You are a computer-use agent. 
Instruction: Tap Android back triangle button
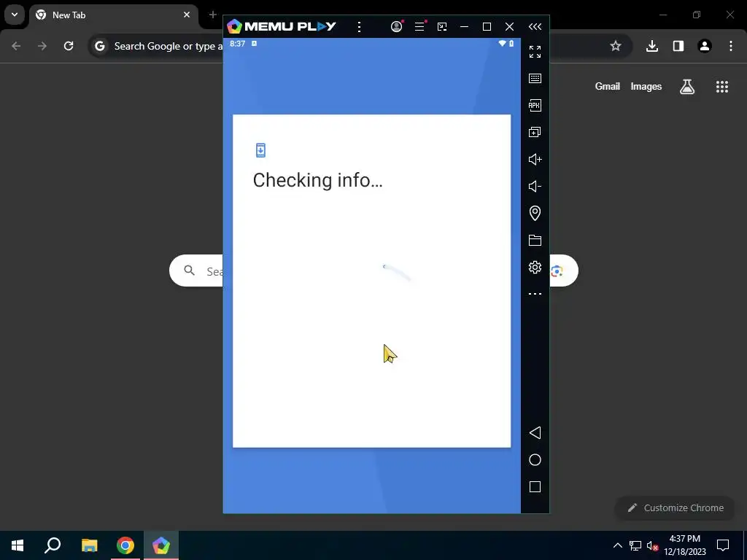click(x=535, y=432)
